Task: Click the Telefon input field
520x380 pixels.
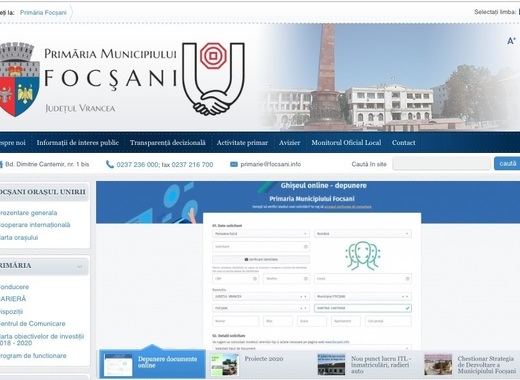Action: pyautogui.click(x=286, y=279)
